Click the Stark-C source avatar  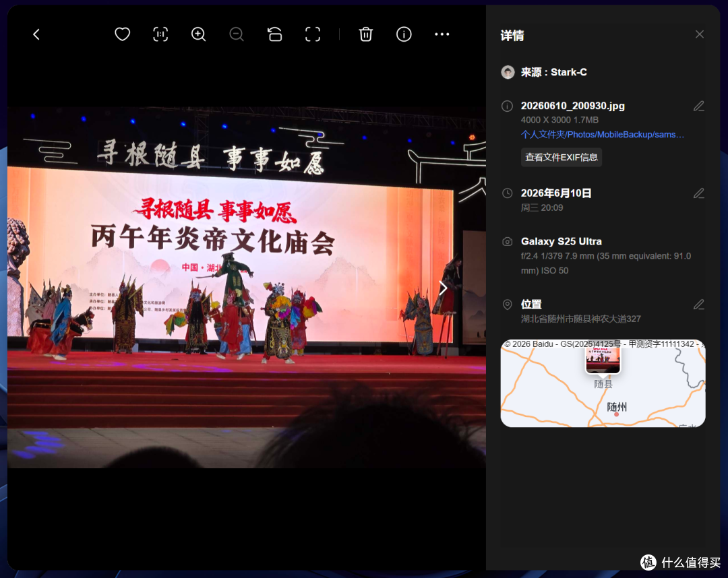point(508,72)
